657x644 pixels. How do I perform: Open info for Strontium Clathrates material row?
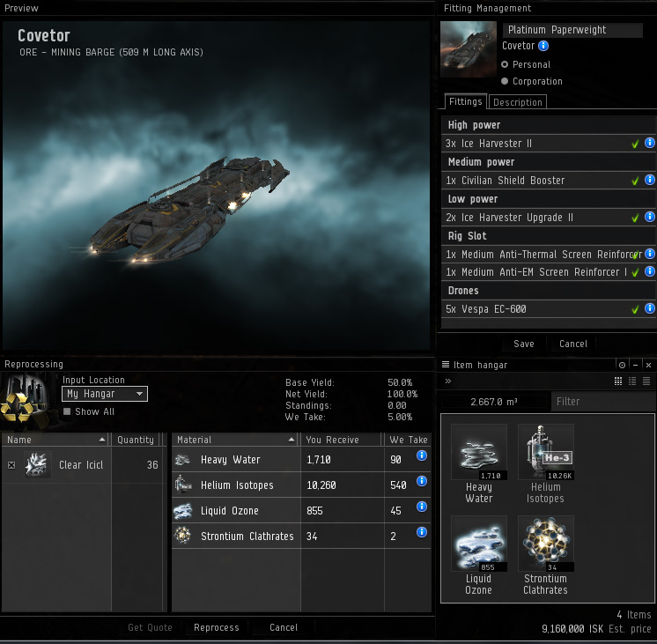click(422, 532)
